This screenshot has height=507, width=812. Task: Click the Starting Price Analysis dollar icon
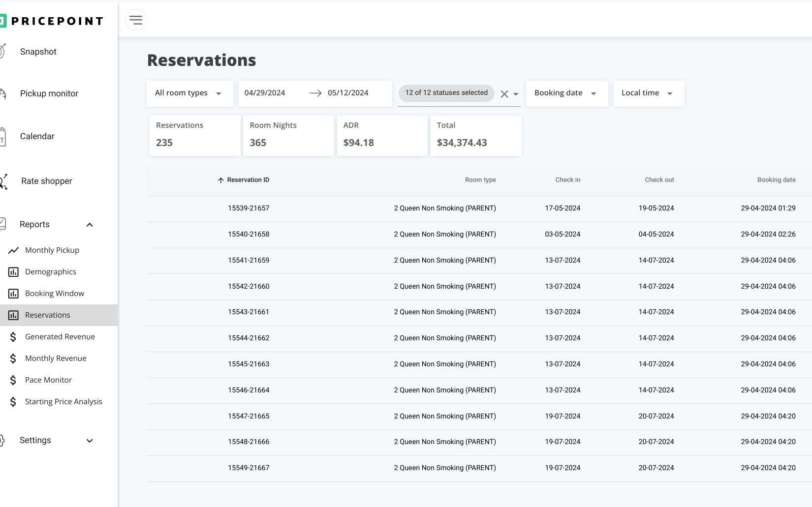(13, 402)
